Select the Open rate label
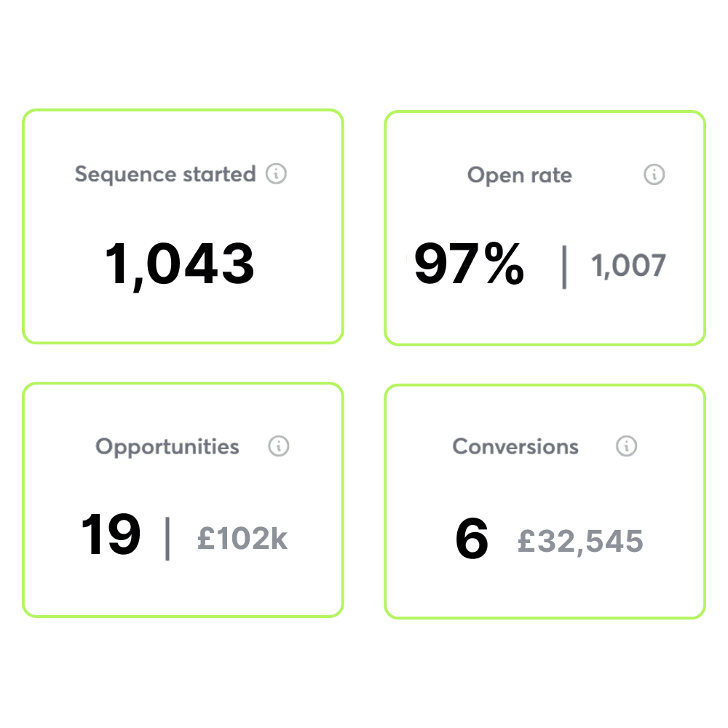Viewport: 728px width, 728px height. pos(520,175)
